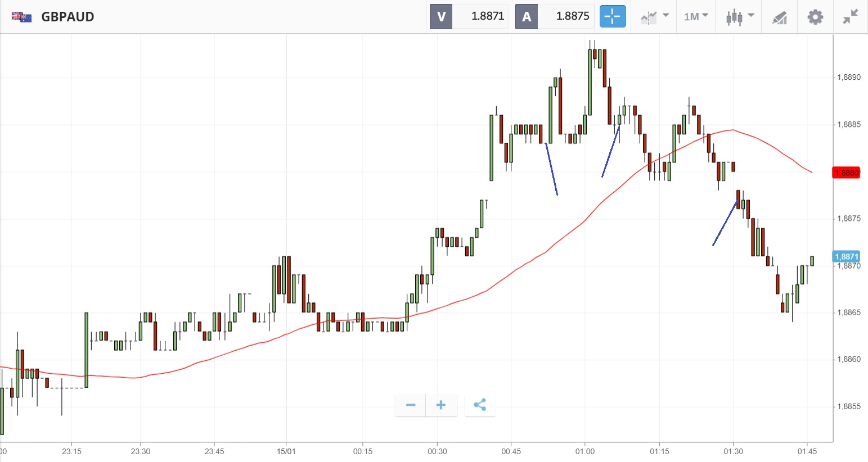The height and width of the screenshot is (462, 868).
Task: Click the V sell price button
Action: [441, 17]
